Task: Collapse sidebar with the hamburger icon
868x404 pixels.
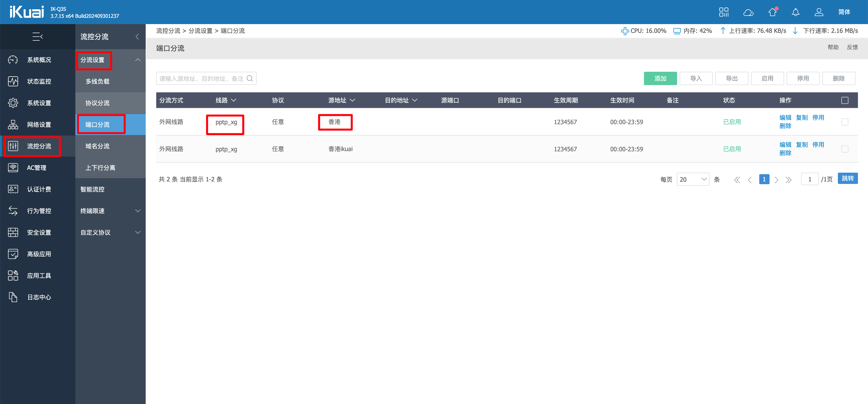Action: point(37,36)
